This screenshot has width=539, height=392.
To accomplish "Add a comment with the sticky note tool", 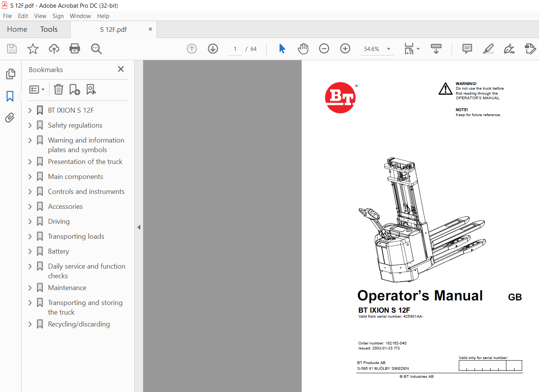I will tap(467, 49).
